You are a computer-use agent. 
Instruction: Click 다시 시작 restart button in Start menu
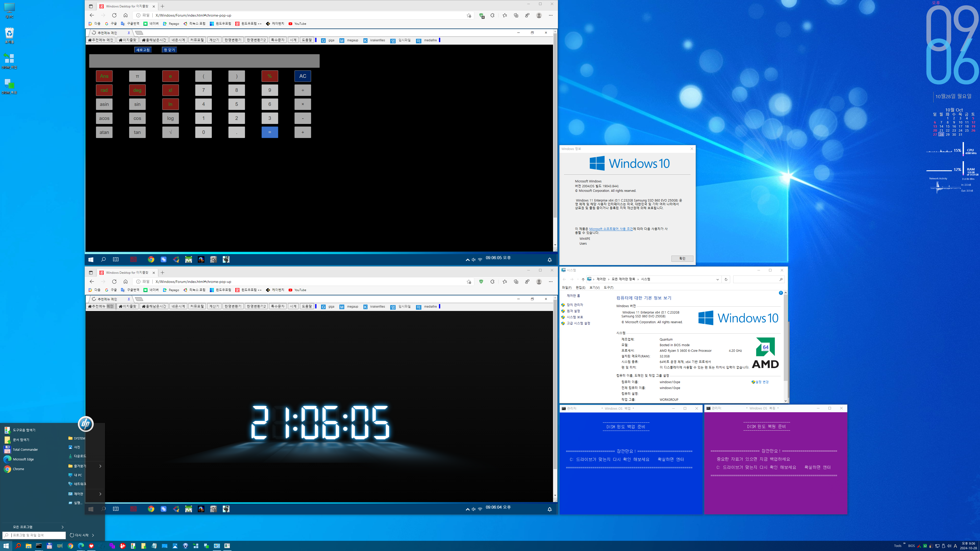tap(79, 535)
